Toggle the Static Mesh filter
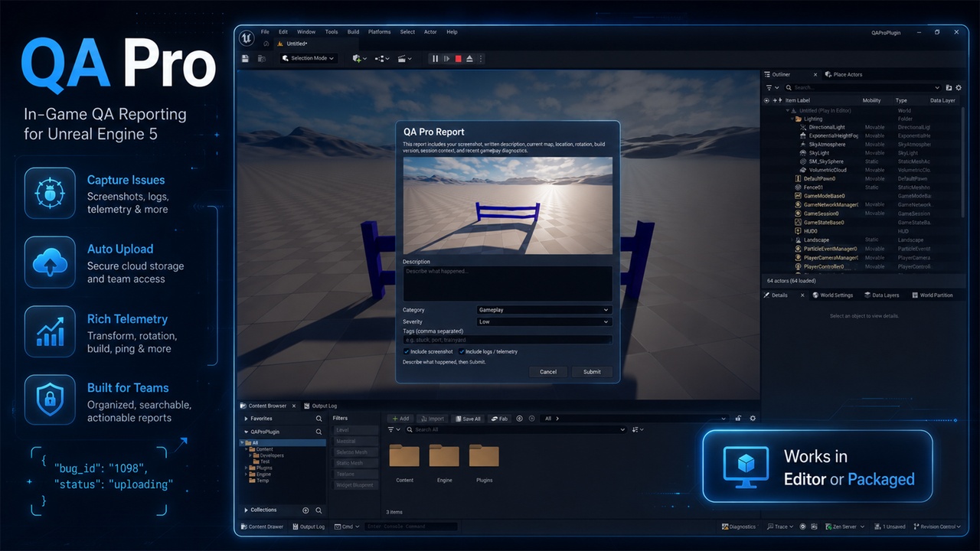Screen dimensions: 980x551 pyautogui.click(x=356, y=463)
